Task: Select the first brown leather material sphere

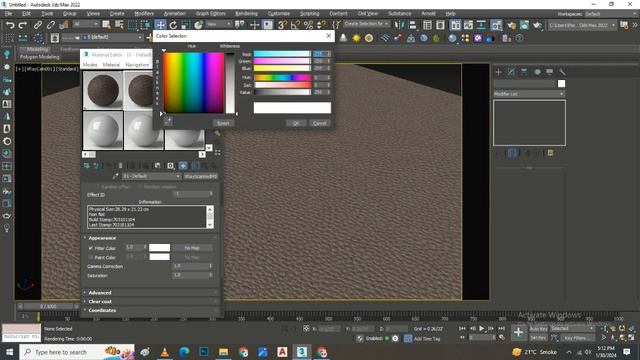Action: coord(103,90)
